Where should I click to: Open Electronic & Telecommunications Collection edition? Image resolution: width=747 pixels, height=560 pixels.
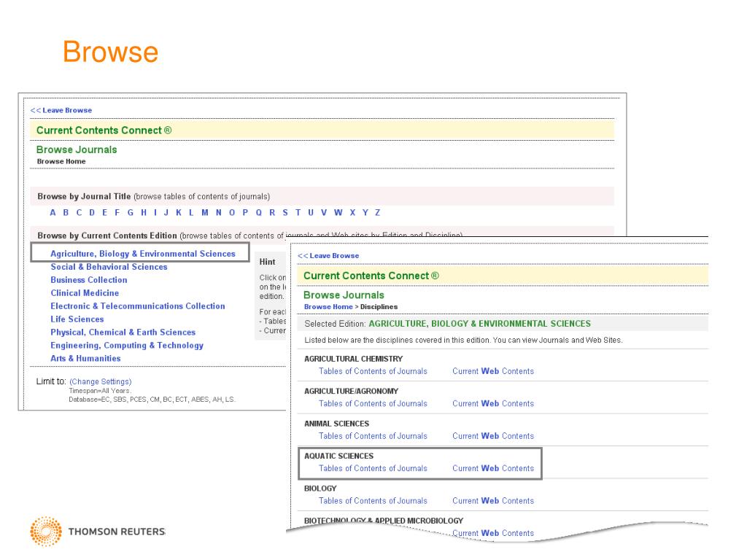[x=138, y=306]
